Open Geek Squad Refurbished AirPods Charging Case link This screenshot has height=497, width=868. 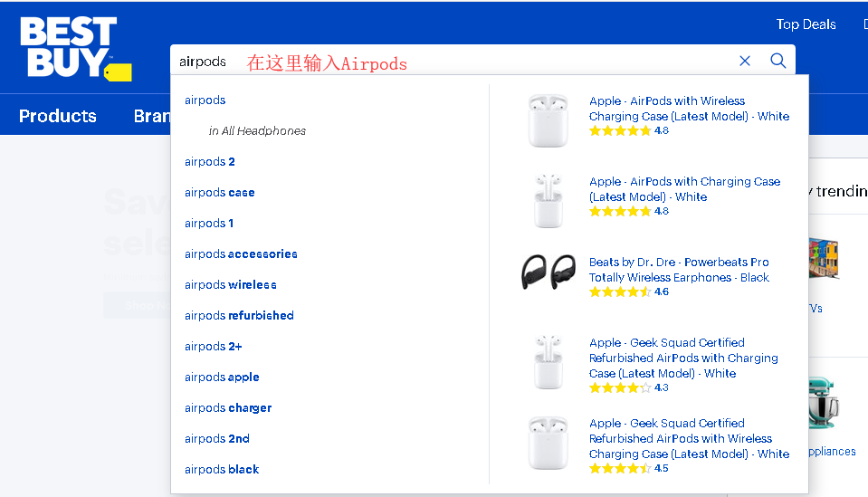tap(683, 358)
